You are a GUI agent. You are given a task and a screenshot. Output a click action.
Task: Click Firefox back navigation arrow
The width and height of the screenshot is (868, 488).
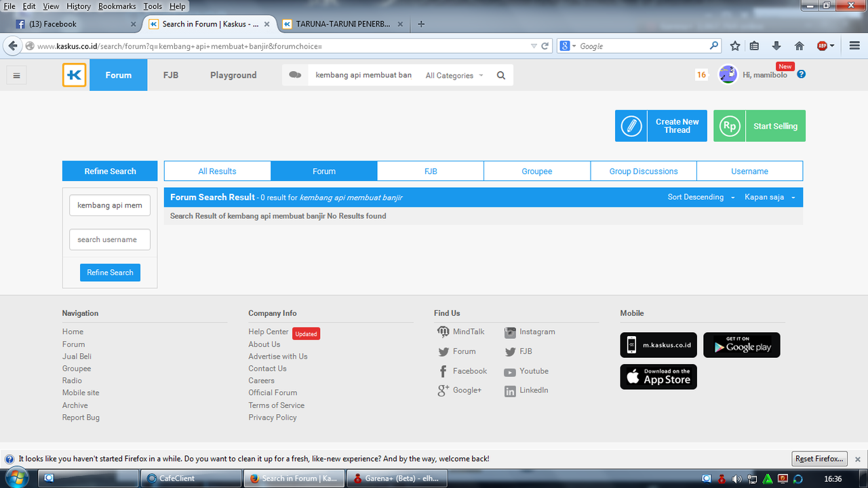click(x=12, y=45)
